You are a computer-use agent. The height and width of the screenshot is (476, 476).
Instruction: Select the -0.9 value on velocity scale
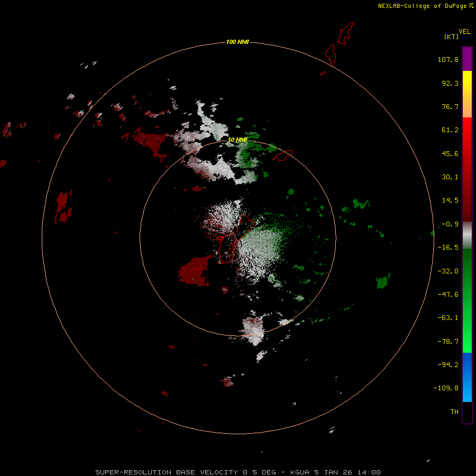click(450, 224)
